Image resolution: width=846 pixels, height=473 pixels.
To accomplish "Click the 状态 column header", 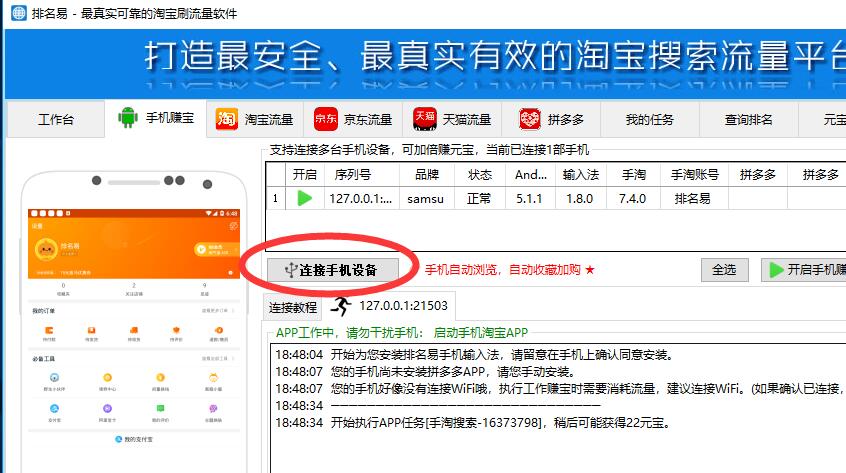I will tap(480, 175).
